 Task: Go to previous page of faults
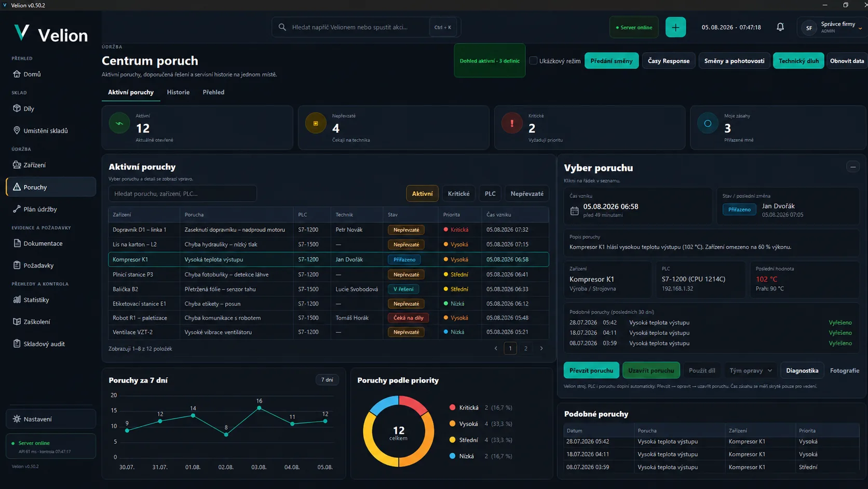(496, 349)
